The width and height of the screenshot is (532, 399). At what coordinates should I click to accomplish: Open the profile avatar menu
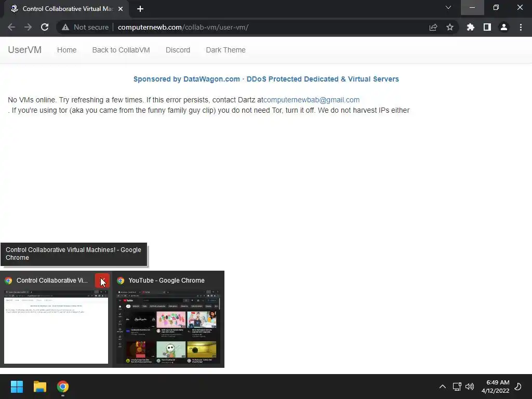pos(504,27)
